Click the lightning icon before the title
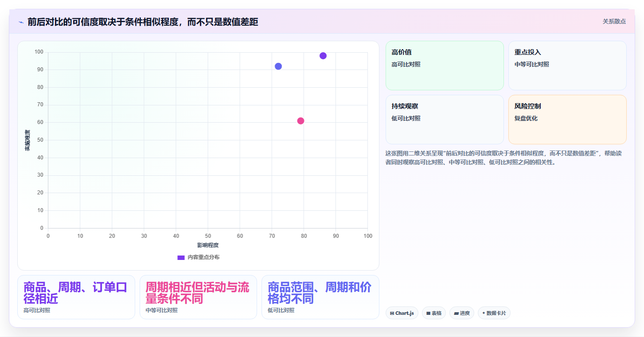Image resolution: width=644 pixels, height=337 pixels. (21, 22)
